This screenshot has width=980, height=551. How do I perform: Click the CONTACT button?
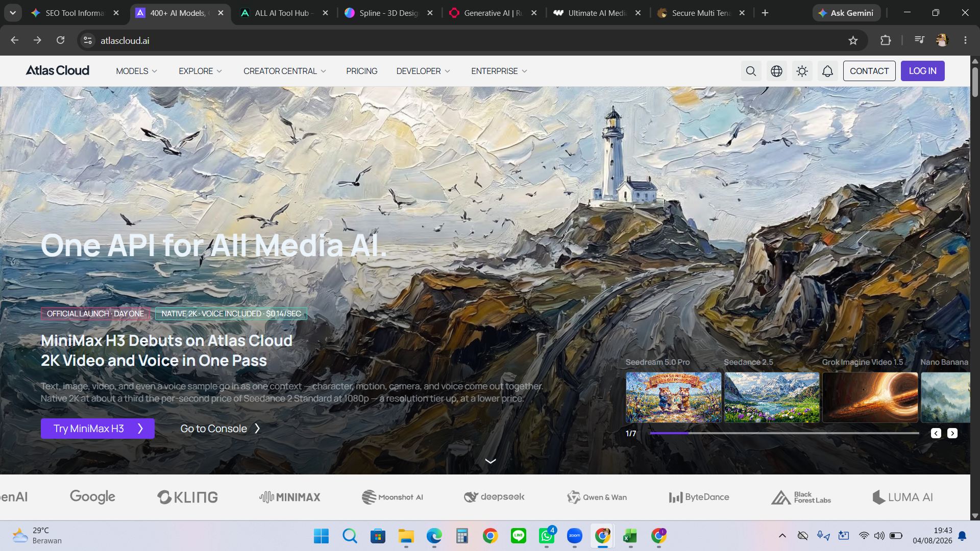(x=869, y=71)
